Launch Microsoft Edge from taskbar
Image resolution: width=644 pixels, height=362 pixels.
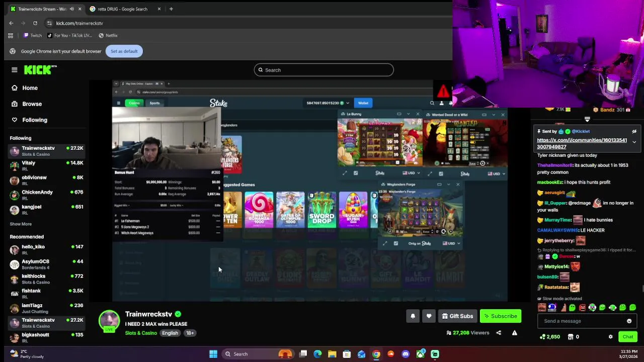click(317, 354)
